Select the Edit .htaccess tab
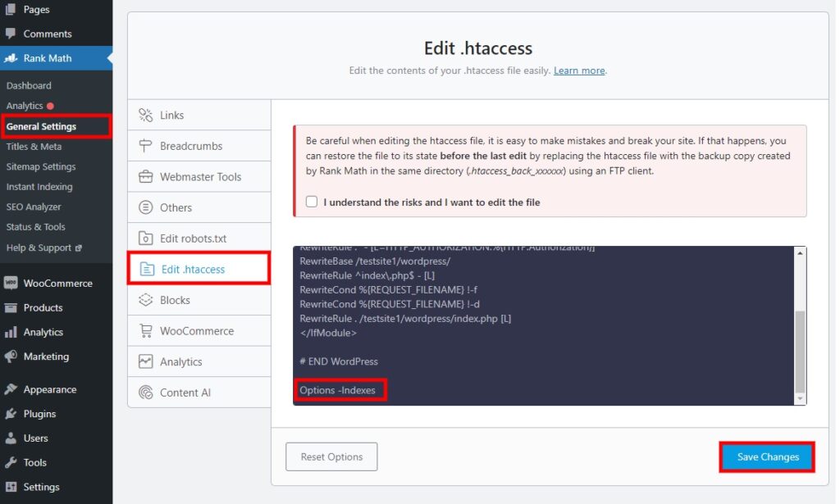840x504 pixels. point(199,269)
